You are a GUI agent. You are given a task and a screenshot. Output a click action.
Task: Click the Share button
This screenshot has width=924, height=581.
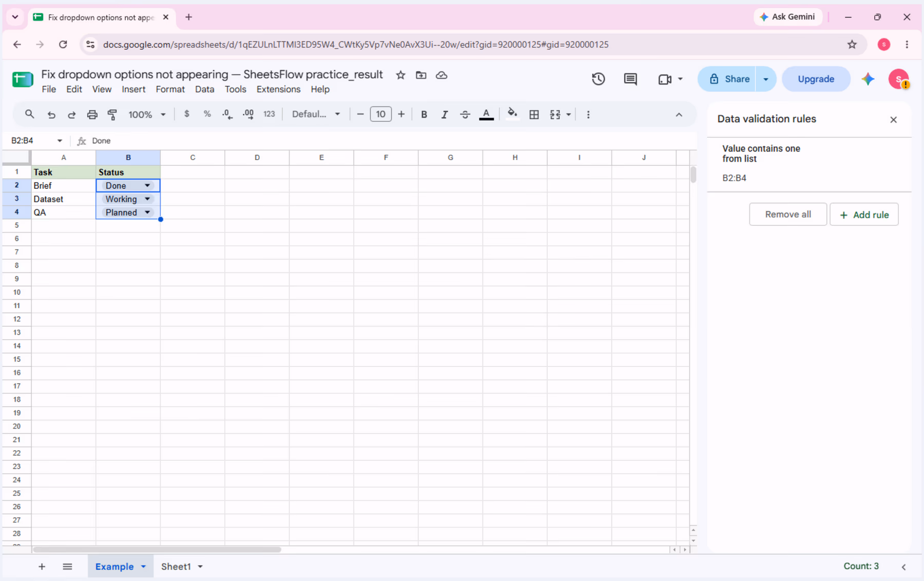(x=727, y=79)
